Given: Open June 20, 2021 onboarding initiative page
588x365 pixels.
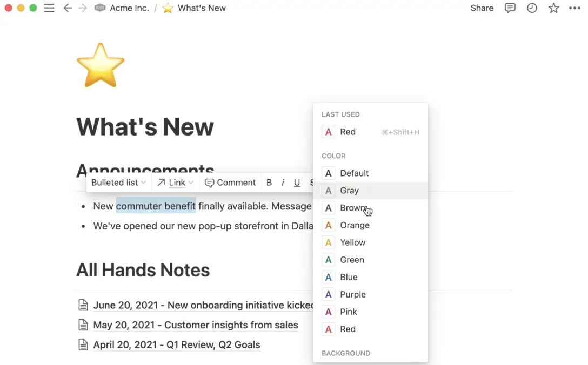Looking at the screenshot, I should (203, 305).
